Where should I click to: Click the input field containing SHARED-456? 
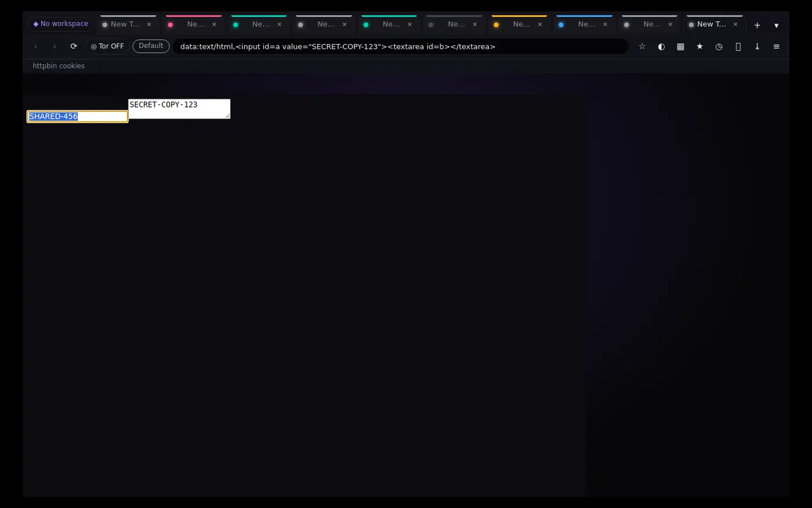tap(78, 117)
